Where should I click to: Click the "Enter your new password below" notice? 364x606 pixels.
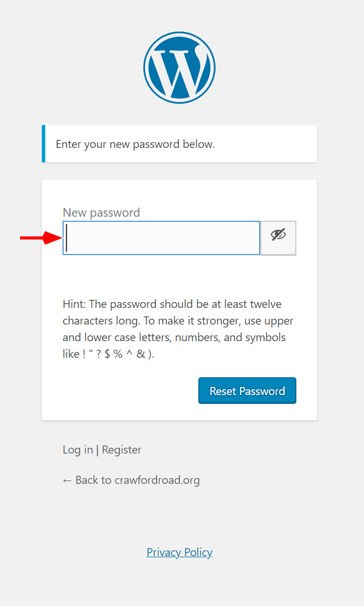tap(135, 144)
